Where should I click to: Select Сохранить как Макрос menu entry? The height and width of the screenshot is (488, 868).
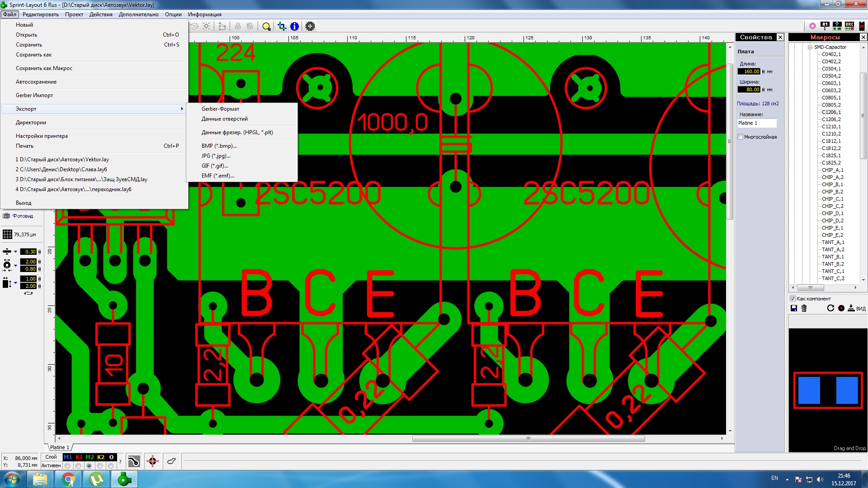[x=94, y=68]
